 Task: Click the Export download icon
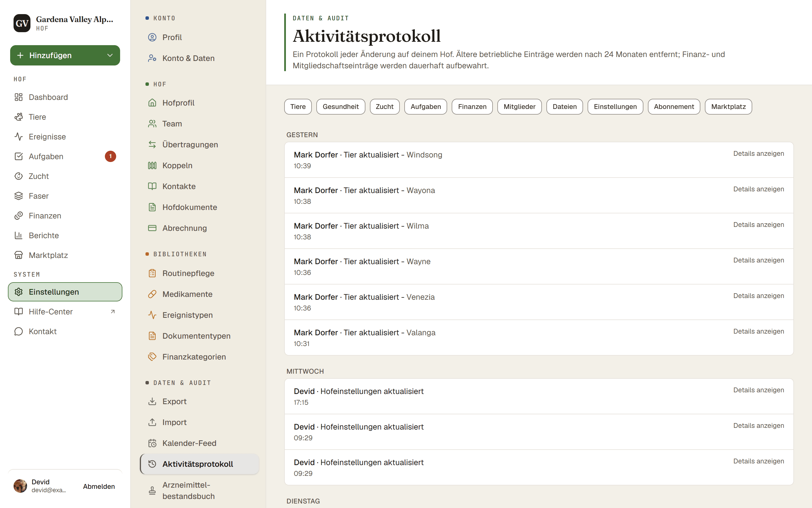point(152,402)
